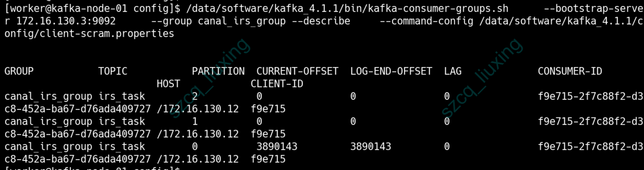Click the CURRENT-OFFSET column header
Viewport: 644px width, 170px height.
tap(297, 71)
